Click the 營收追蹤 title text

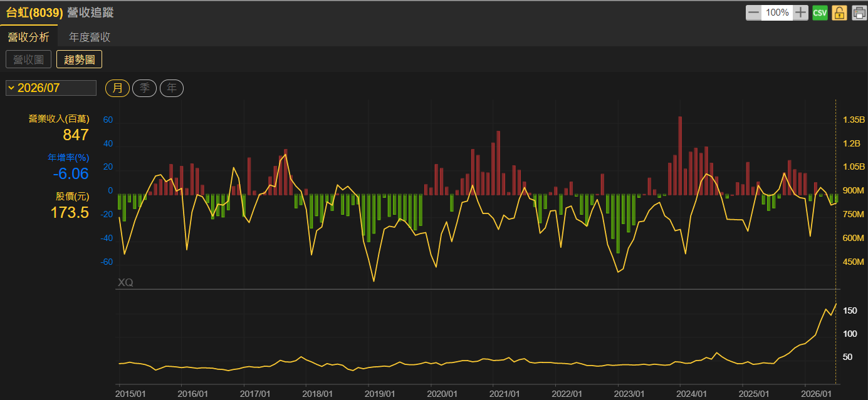[x=90, y=13]
